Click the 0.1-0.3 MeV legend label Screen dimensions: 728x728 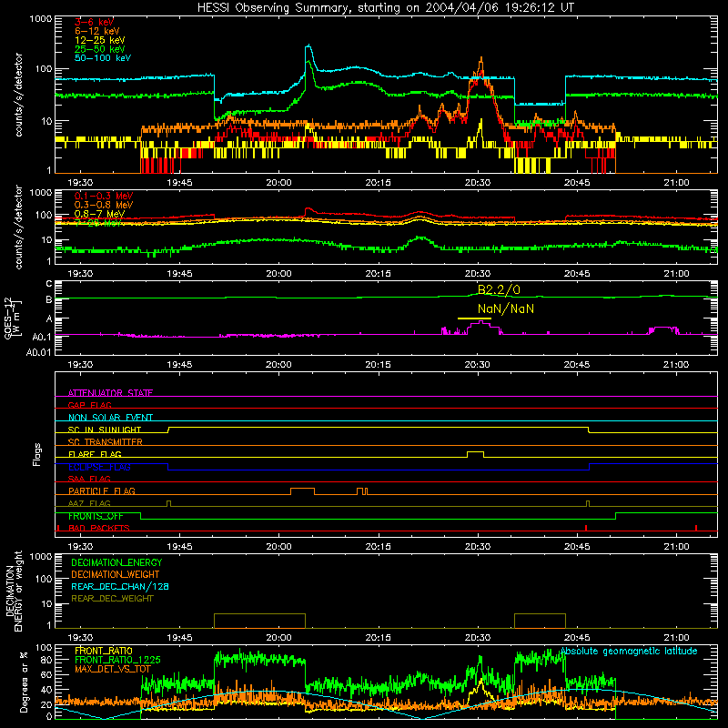point(104,196)
